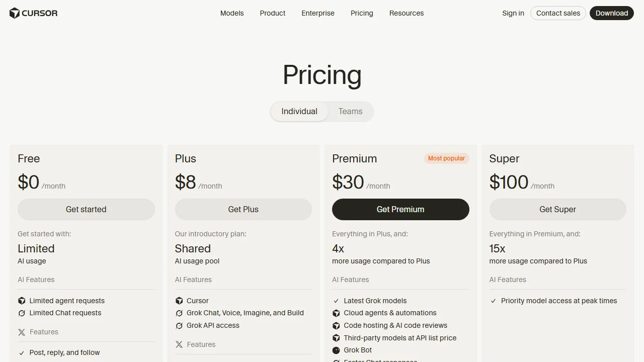This screenshot has height=362, width=644.
Task: Select Individual pricing toggle option
Action: point(299,112)
